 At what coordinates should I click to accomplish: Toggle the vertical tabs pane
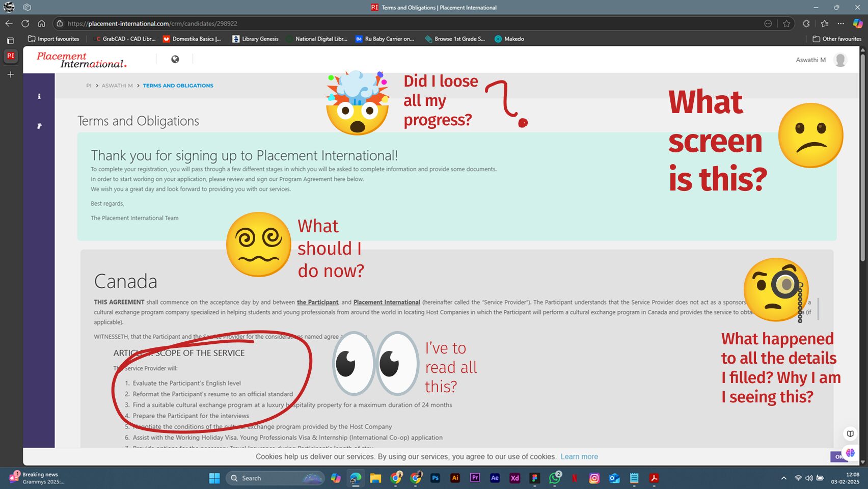10,40
